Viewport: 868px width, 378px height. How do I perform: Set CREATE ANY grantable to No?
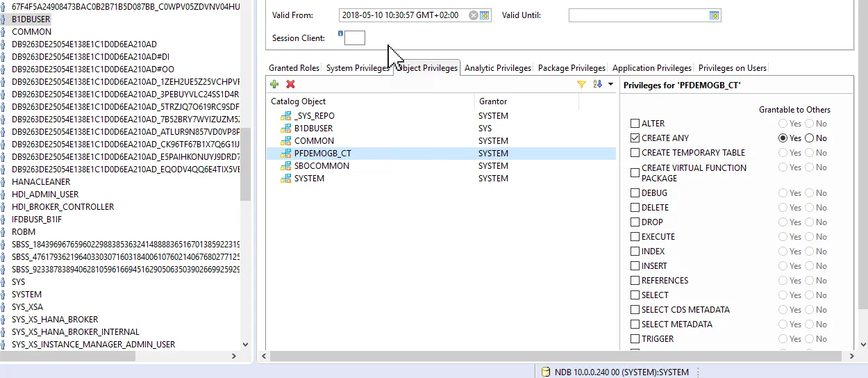810,138
